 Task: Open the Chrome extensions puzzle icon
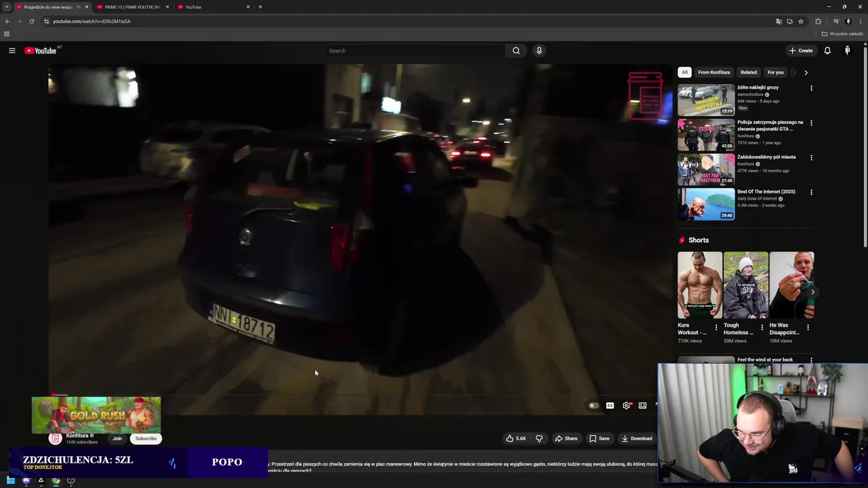[x=818, y=21]
